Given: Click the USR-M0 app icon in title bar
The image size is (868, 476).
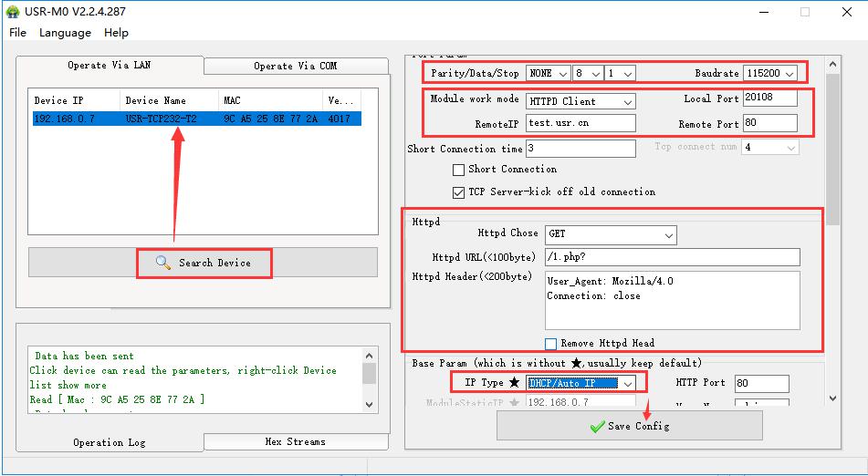Looking at the screenshot, I should tap(12, 12).
